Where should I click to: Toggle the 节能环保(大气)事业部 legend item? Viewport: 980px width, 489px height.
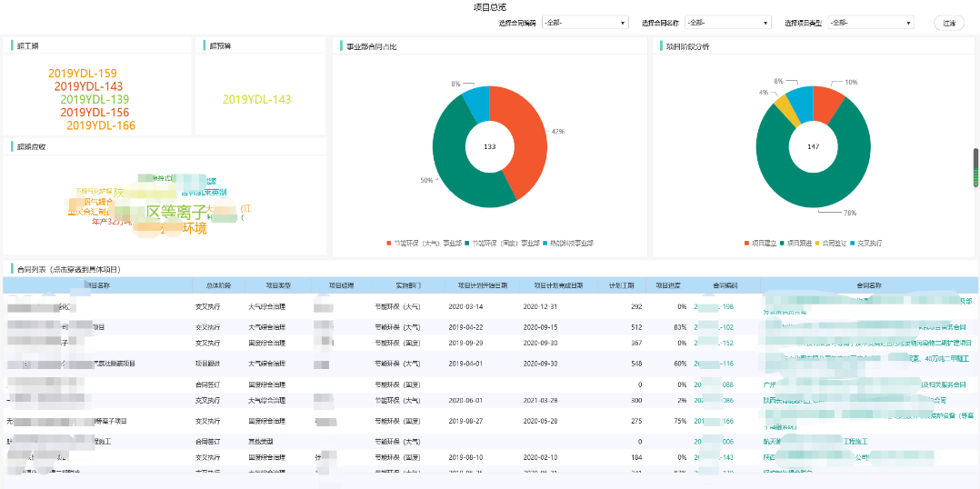pyautogui.click(x=425, y=243)
